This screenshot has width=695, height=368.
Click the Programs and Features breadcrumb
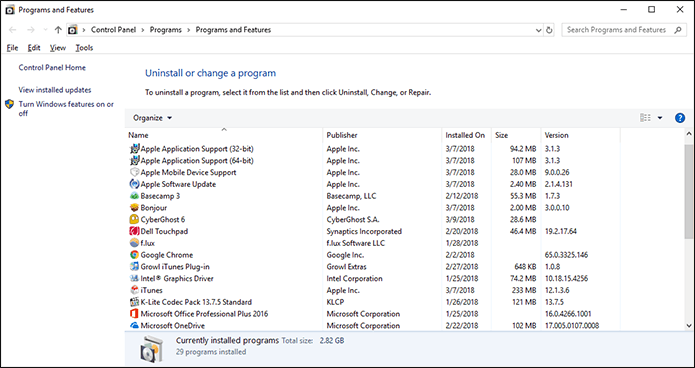click(x=233, y=30)
